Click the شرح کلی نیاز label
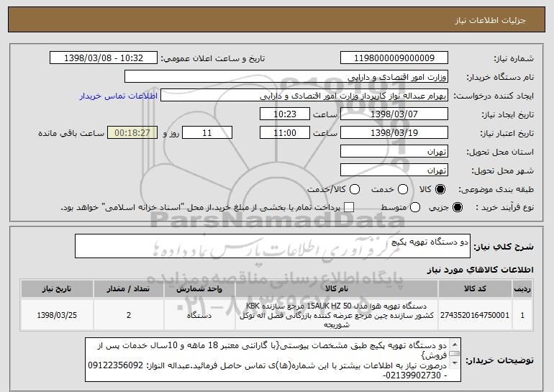The height and width of the screenshot is (392, 554). click(x=504, y=247)
